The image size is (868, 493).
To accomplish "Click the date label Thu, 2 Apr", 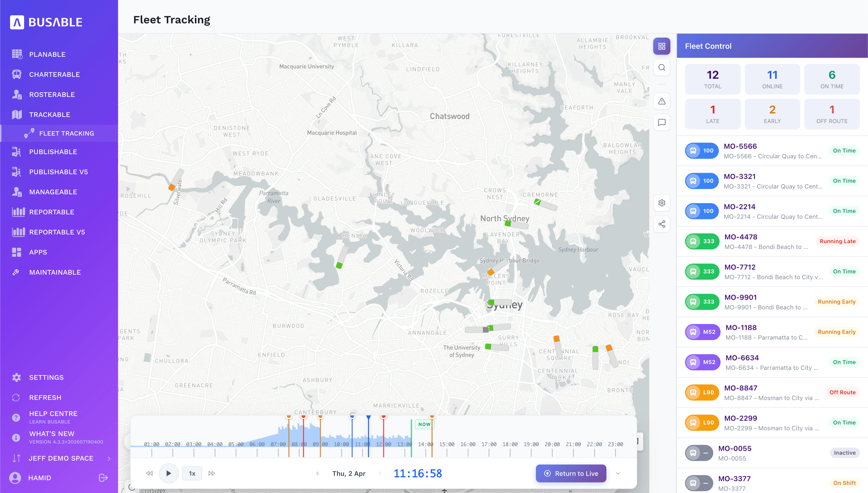I will [349, 473].
